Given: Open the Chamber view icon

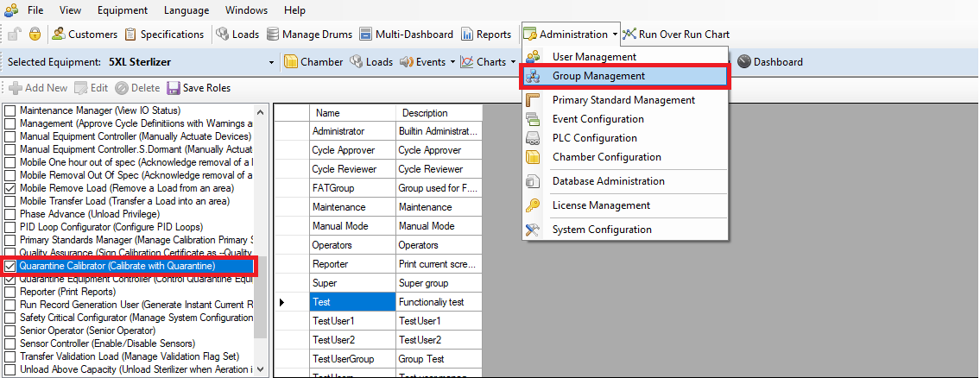Looking at the screenshot, I should (291, 62).
